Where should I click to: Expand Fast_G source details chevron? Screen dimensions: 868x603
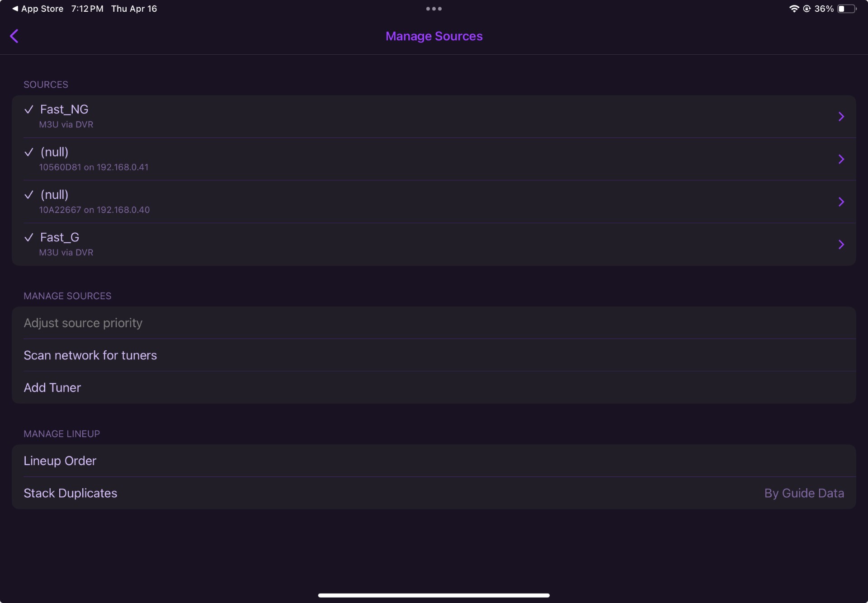coord(841,245)
